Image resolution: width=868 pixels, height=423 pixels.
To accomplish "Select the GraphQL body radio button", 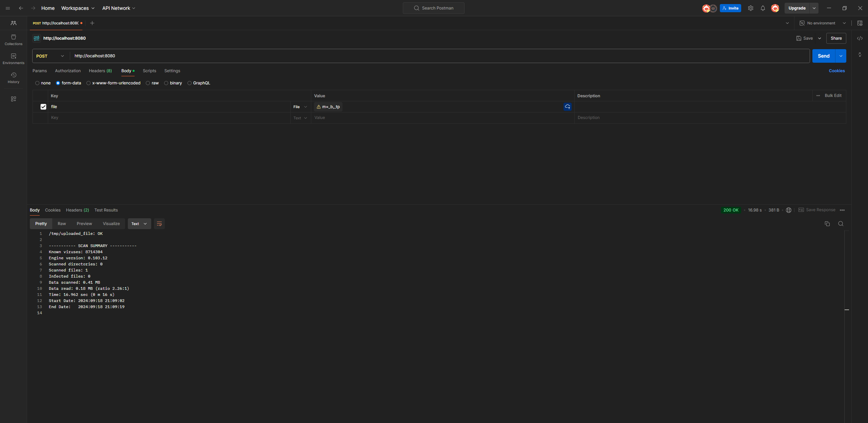I will [x=190, y=83].
